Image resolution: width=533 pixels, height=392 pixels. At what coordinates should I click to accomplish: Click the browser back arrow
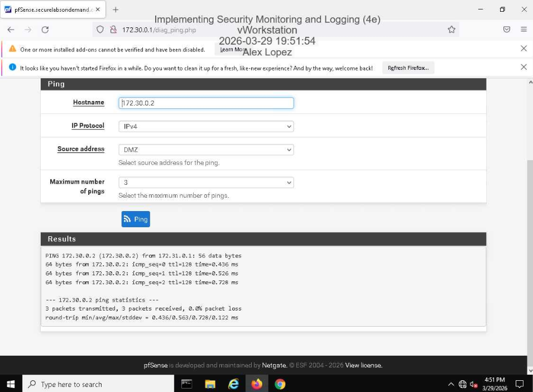click(x=11, y=30)
